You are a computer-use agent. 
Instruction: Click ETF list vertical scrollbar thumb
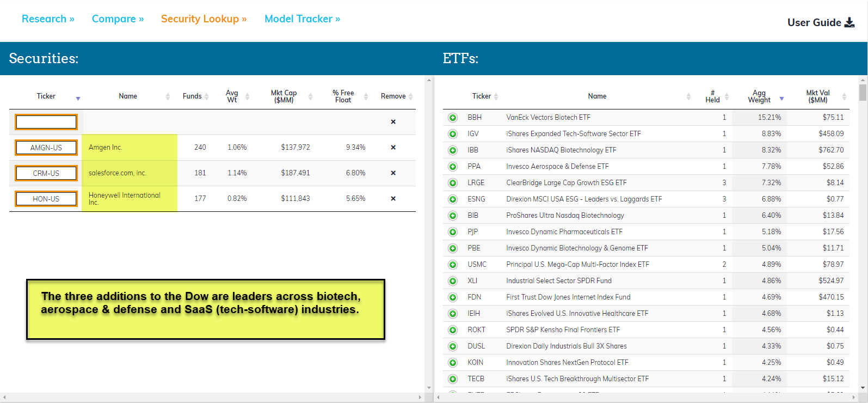point(863,92)
